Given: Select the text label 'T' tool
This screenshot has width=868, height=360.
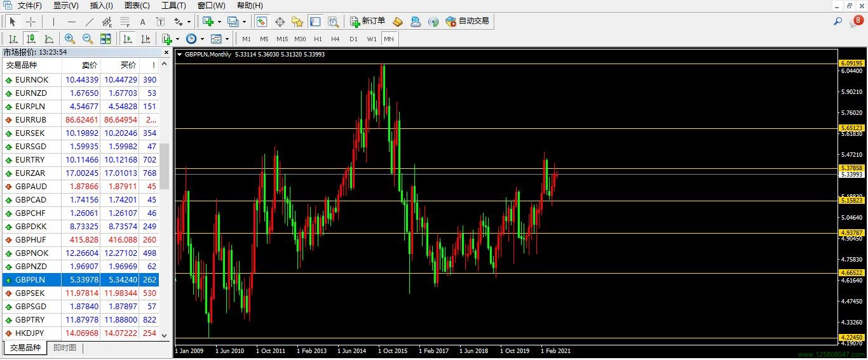Looking at the screenshot, I should pyautogui.click(x=160, y=22).
